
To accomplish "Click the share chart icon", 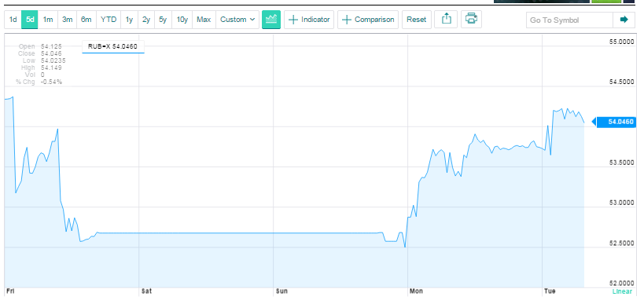I will click(447, 20).
